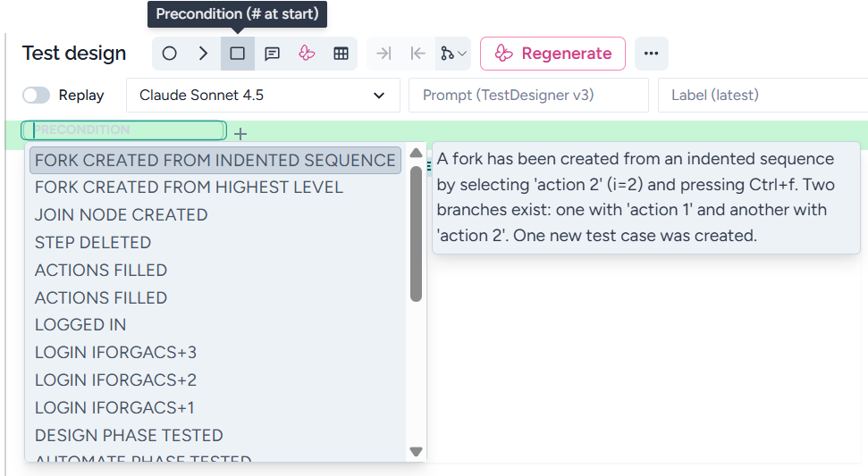Click the table grid toolbar icon
Image resolution: width=868 pixels, height=476 pixels.
[x=341, y=54]
